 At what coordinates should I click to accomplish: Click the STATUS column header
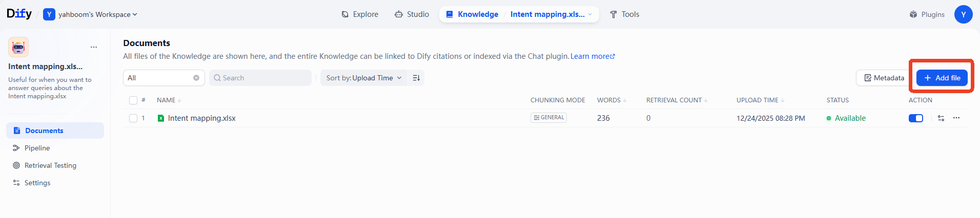tap(838, 100)
